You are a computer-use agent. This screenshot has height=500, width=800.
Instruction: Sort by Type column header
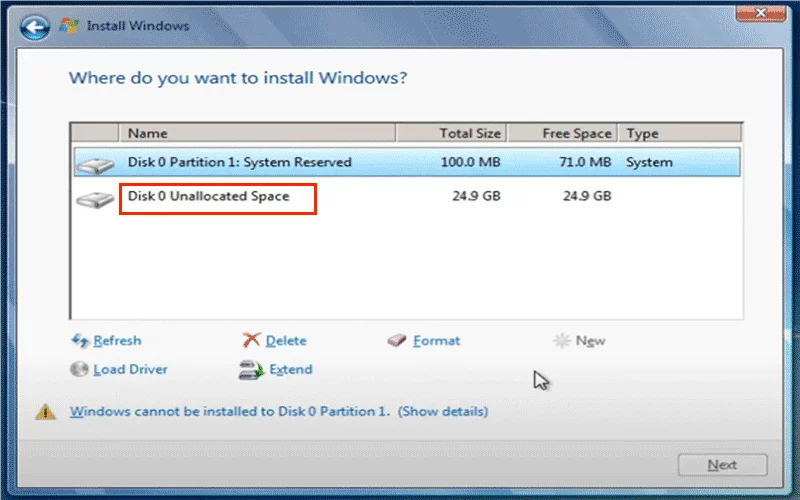[x=680, y=133]
